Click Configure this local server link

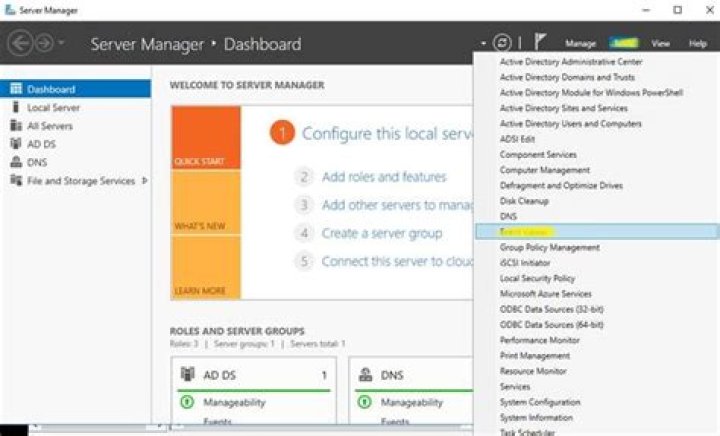click(387, 134)
